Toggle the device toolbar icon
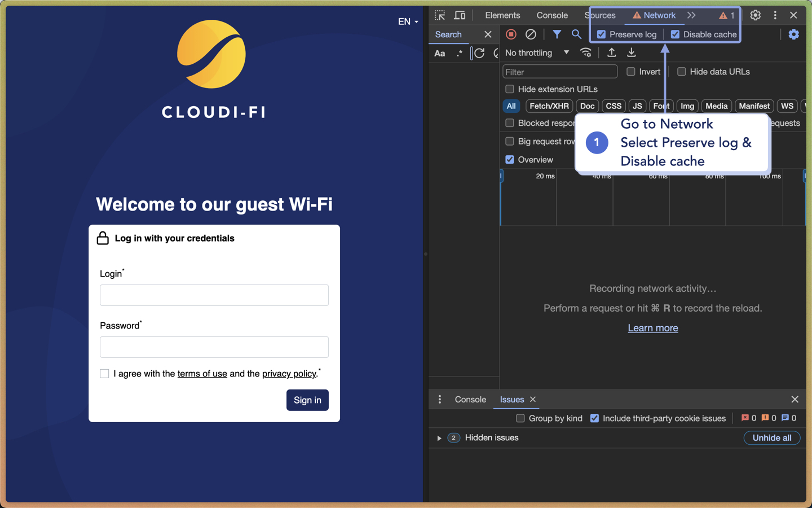This screenshot has height=508, width=812. click(460, 15)
